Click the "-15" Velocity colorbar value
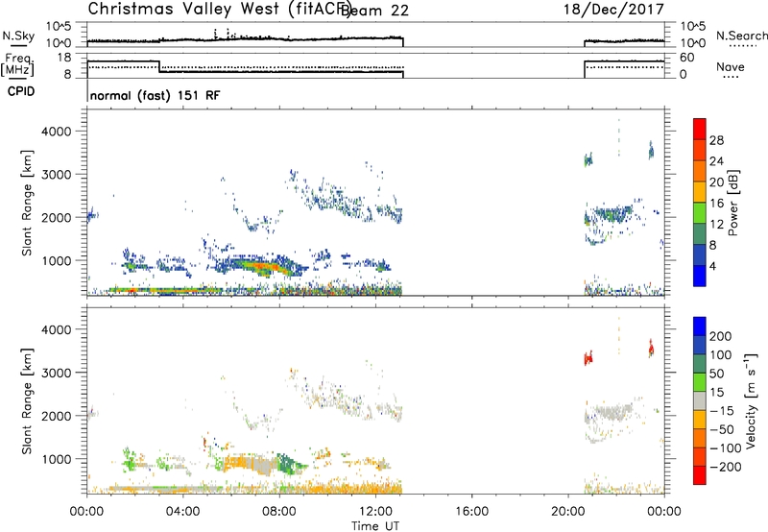The height and width of the screenshot is (532, 768). coord(722,411)
